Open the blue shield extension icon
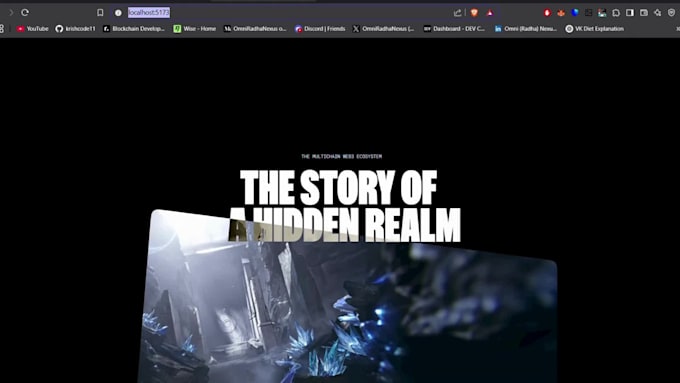Viewport: 680px width, 383px height. tap(575, 13)
